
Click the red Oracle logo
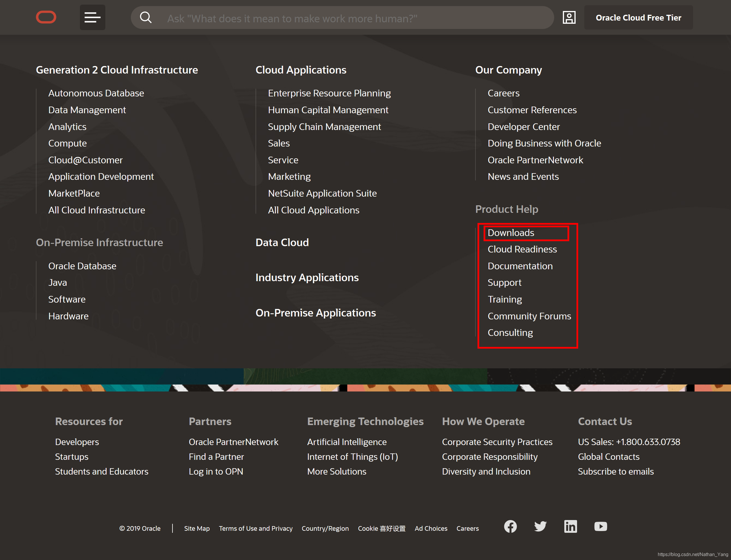[46, 17]
